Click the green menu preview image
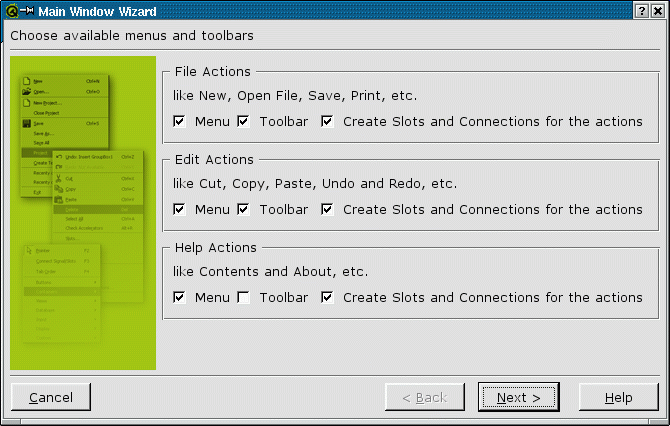 point(83,212)
